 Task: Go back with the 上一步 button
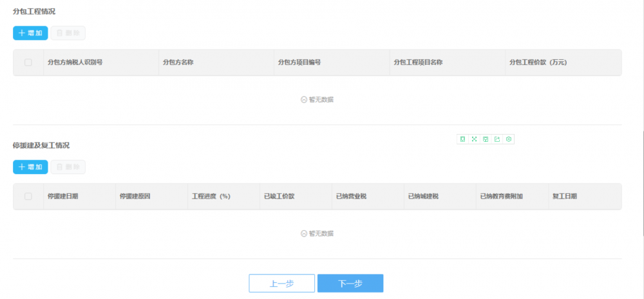[282, 284]
